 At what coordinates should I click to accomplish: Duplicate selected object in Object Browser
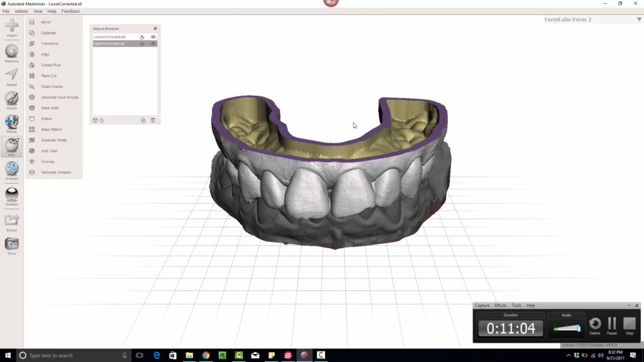tap(143, 120)
